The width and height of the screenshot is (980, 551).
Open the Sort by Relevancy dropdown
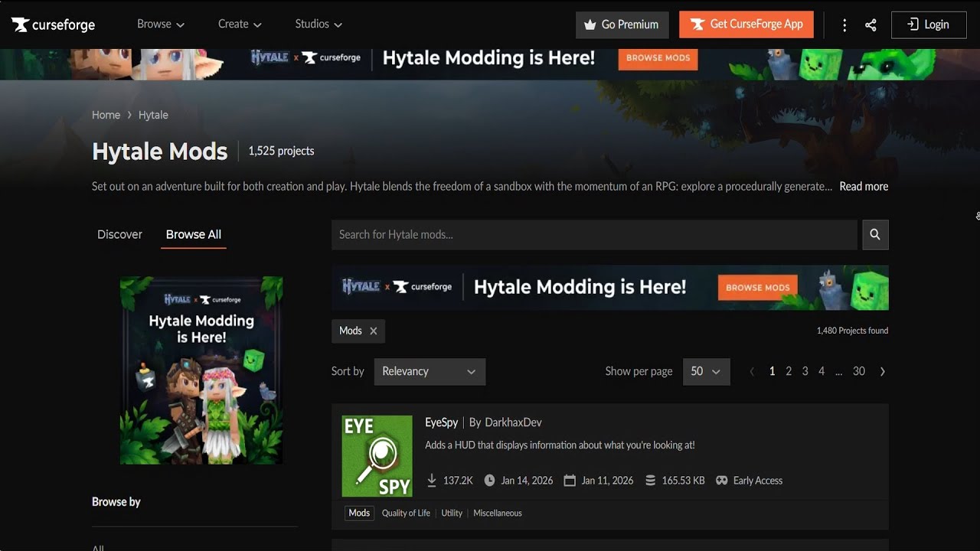point(430,371)
